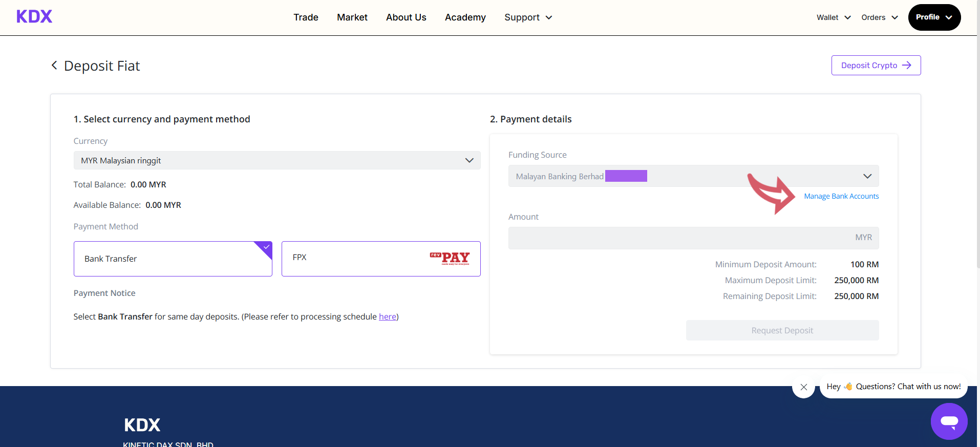Select the FPX payment method
980x447 pixels.
click(381, 259)
